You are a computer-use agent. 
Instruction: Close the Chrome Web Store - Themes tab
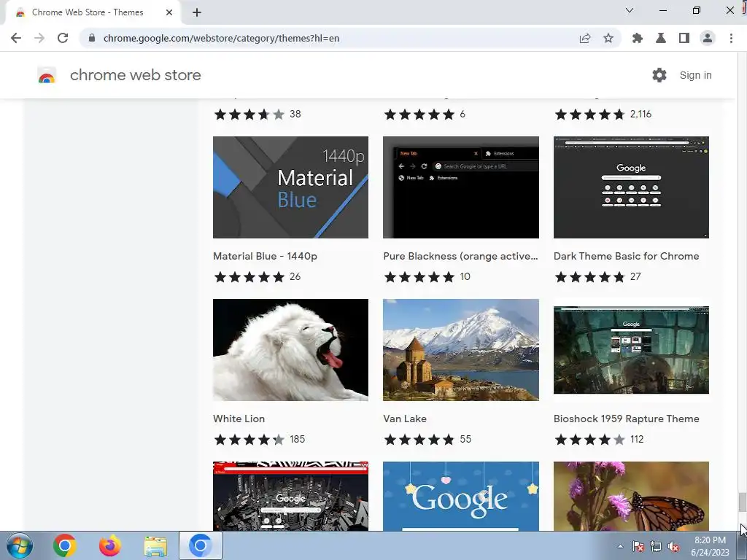click(169, 12)
